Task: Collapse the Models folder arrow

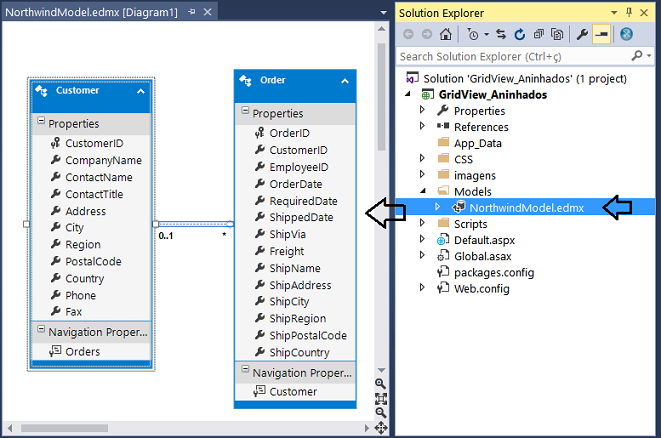Action: [423, 191]
